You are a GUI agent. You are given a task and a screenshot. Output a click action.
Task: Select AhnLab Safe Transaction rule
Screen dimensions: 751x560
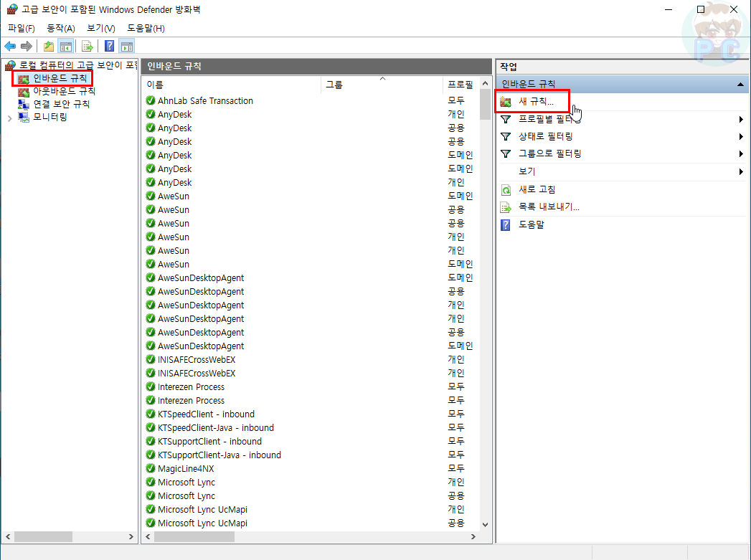click(x=205, y=101)
